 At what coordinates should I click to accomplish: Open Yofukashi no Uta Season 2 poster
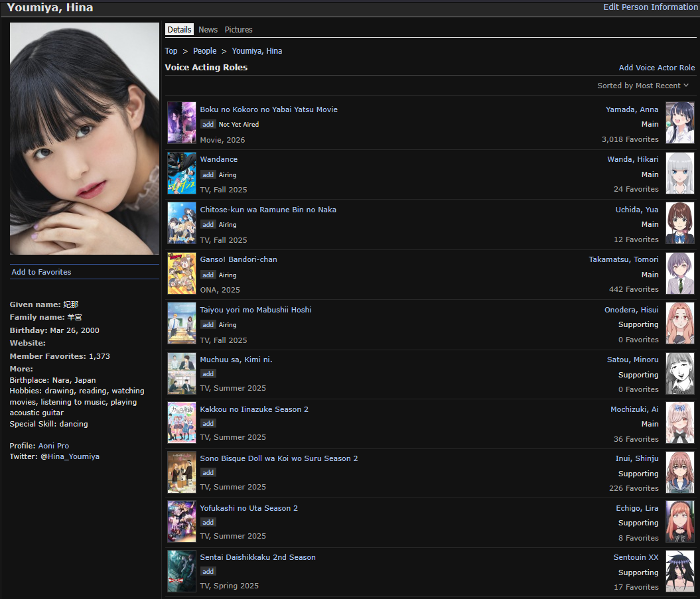(182, 521)
